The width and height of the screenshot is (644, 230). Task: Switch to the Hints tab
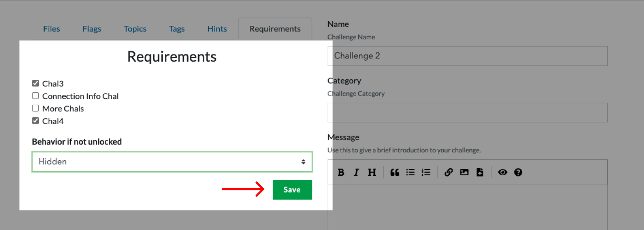click(217, 29)
